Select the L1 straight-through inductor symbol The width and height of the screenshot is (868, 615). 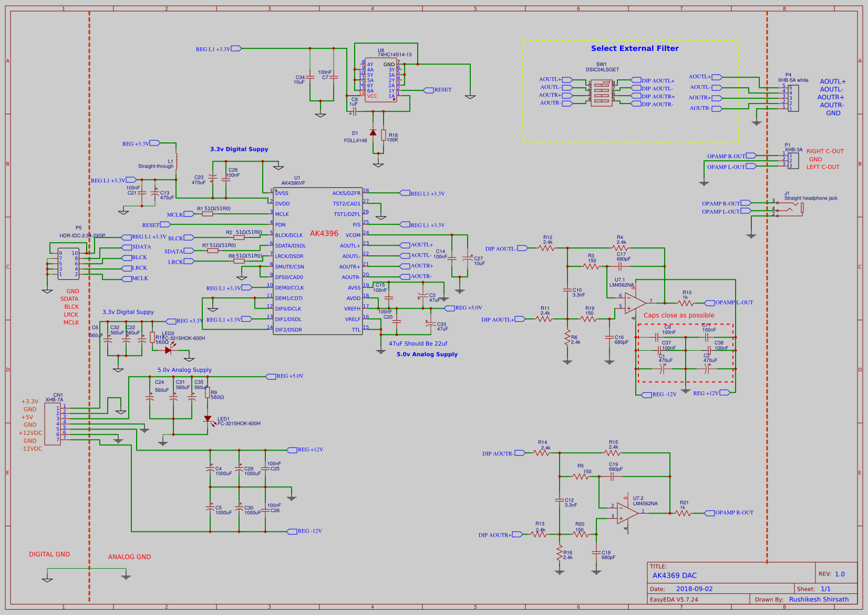(x=177, y=161)
